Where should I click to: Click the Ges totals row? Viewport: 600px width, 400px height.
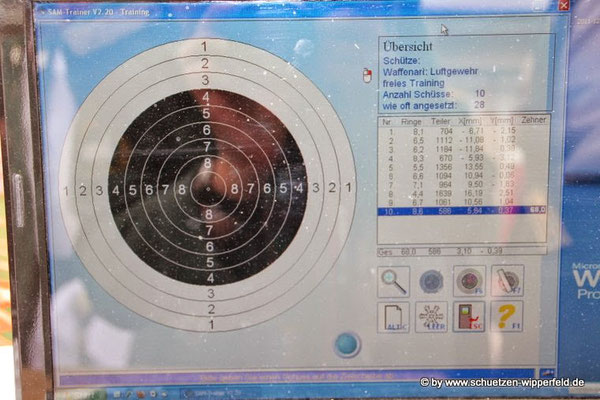coord(461,251)
